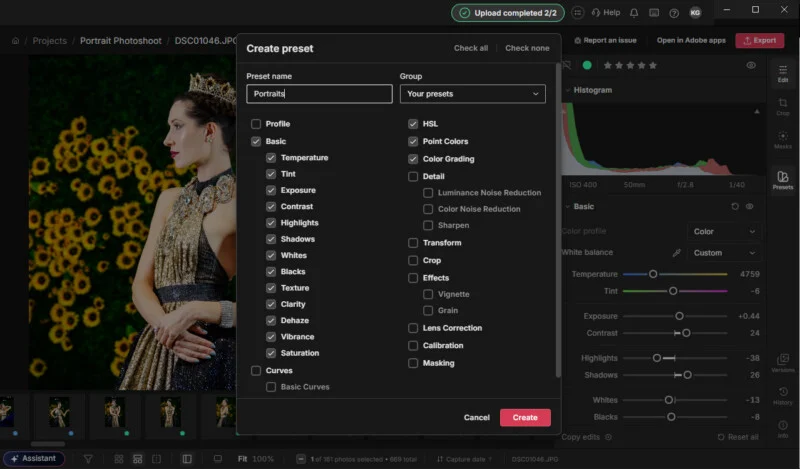Uncheck the Color Grading checkbox
This screenshot has width=800, height=469.
point(413,159)
